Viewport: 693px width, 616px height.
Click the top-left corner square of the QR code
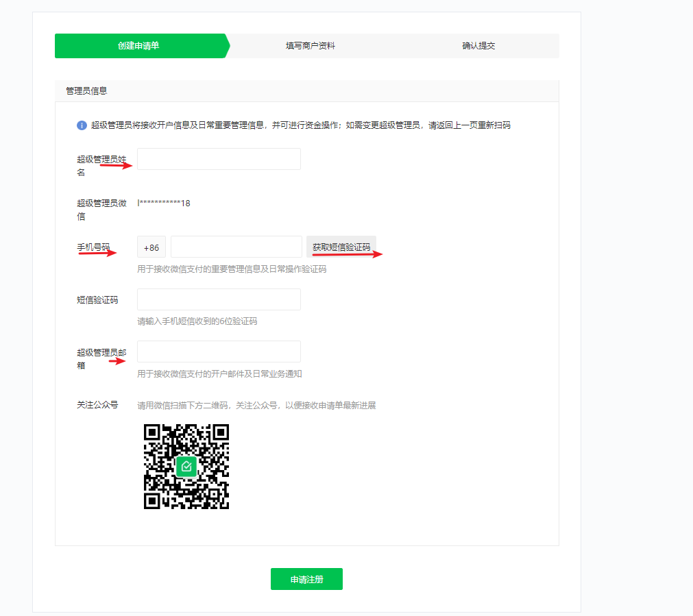tap(152, 432)
